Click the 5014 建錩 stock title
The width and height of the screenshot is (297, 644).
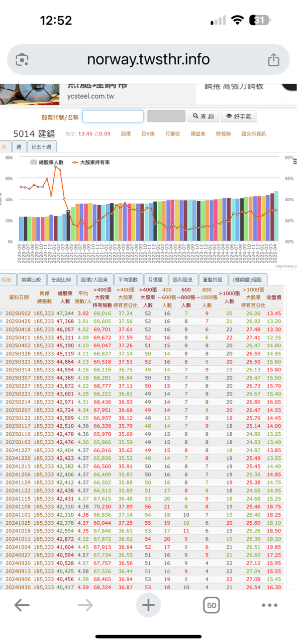[x=34, y=134]
